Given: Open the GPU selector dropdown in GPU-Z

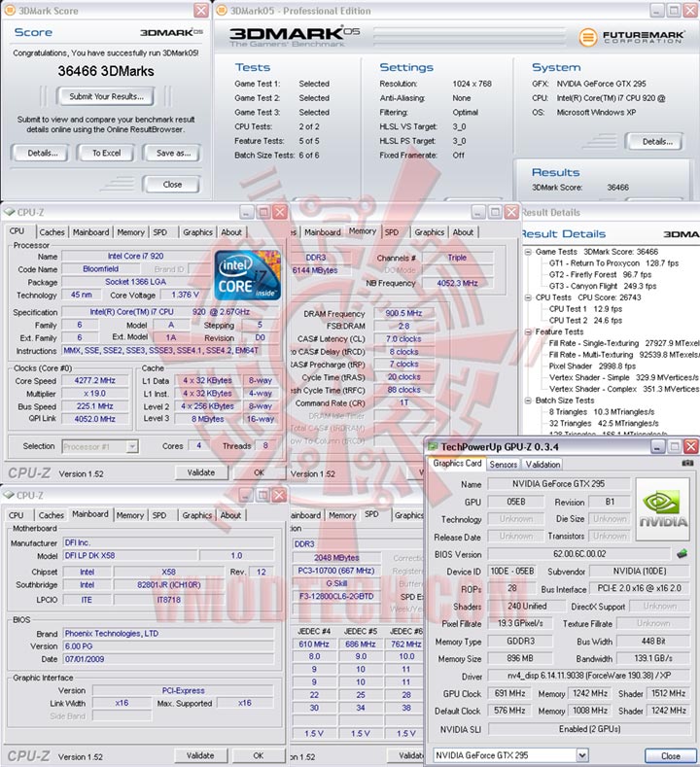Looking at the screenshot, I should 581,754.
